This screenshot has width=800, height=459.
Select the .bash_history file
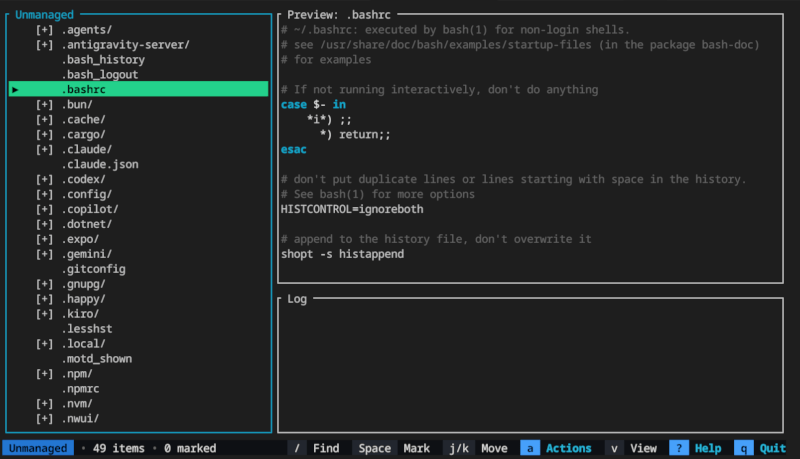click(103, 60)
